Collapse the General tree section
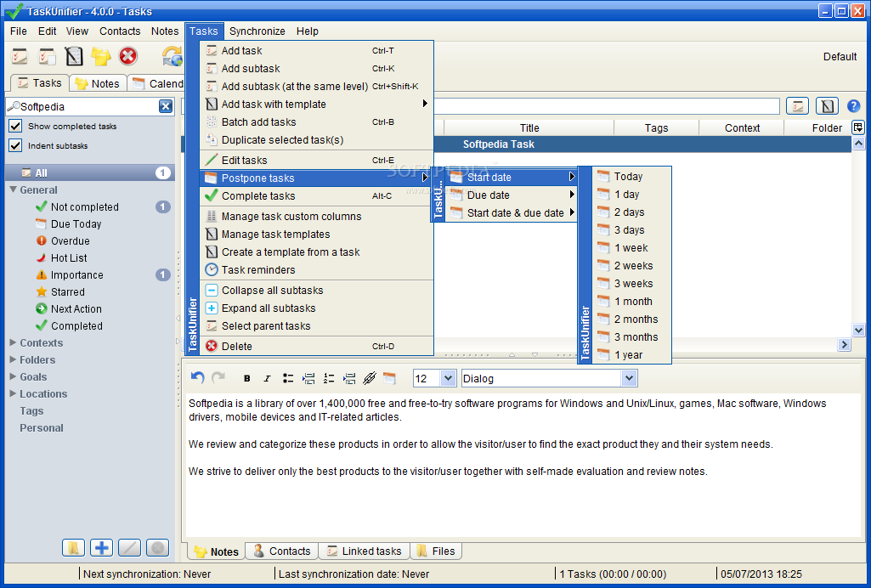This screenshot has width=871, height=588. tap(13, 189)
